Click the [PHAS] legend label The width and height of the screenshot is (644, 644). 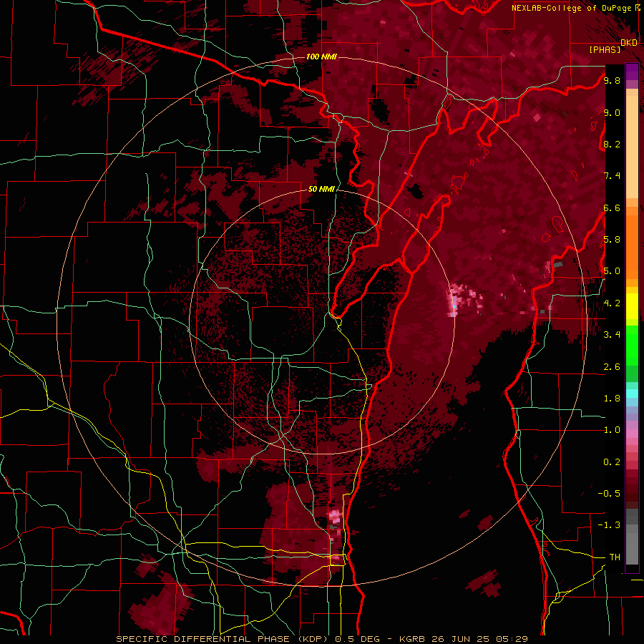click(605, 49)
